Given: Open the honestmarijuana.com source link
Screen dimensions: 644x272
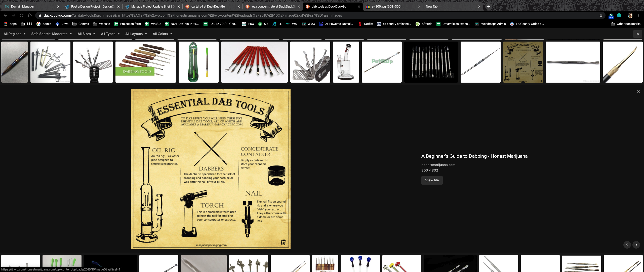Looking at the screenshot, I should [x=438, y=165].
